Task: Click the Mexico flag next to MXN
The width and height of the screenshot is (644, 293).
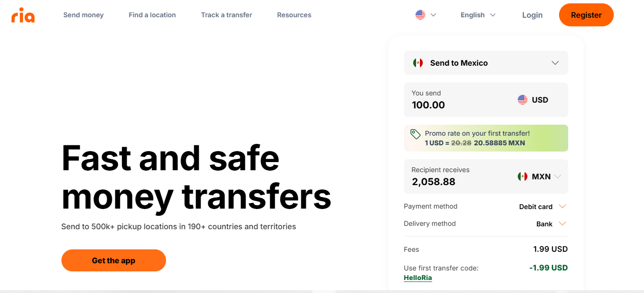Action: tap(523, 176)
